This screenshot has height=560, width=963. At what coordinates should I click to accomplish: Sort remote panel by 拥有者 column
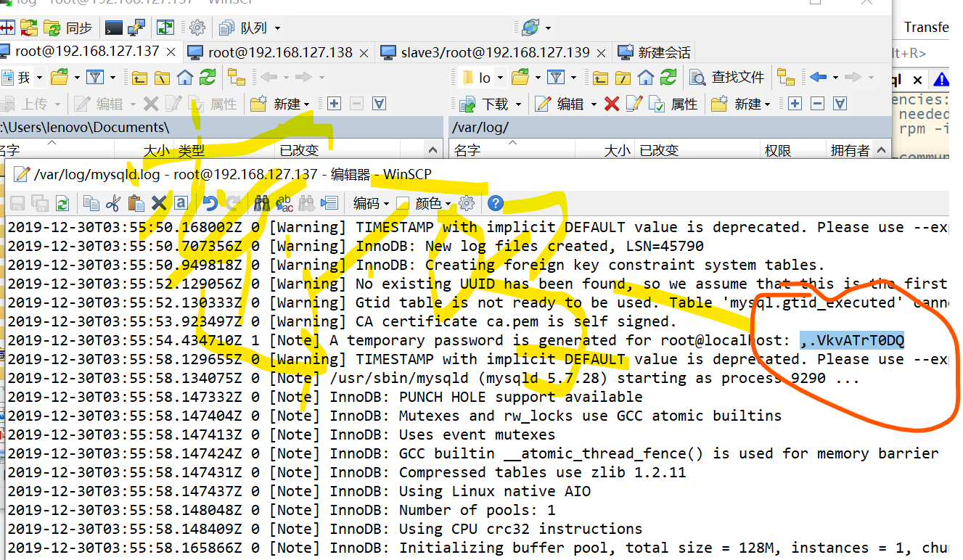tap(850, 150)
